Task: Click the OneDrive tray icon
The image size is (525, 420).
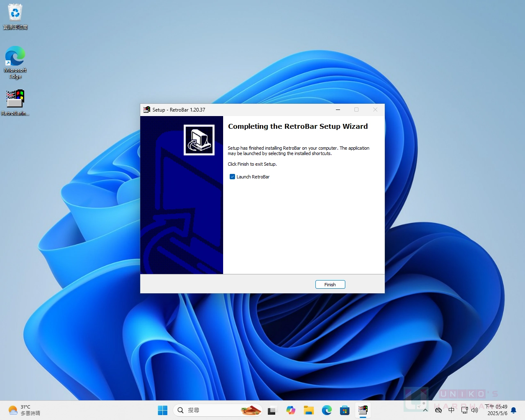Action: coord(438,410)
